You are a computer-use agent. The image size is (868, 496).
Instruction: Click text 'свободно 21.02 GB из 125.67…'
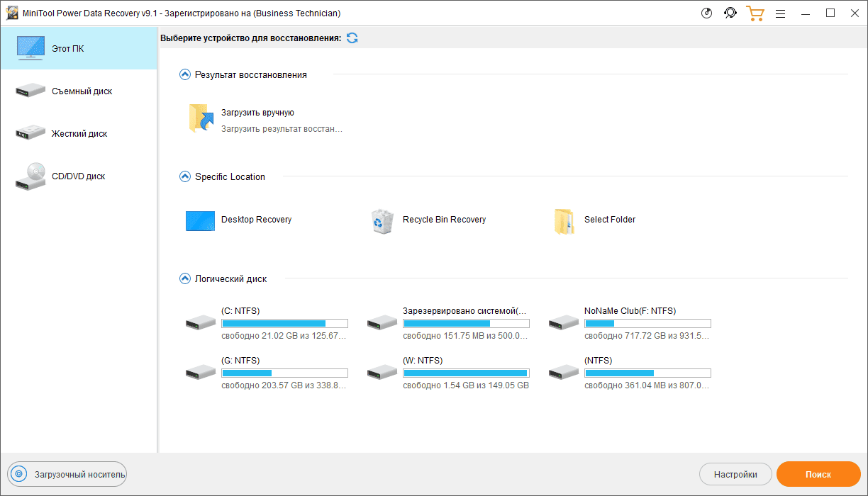pyautogui.click(x=284, y=336)
